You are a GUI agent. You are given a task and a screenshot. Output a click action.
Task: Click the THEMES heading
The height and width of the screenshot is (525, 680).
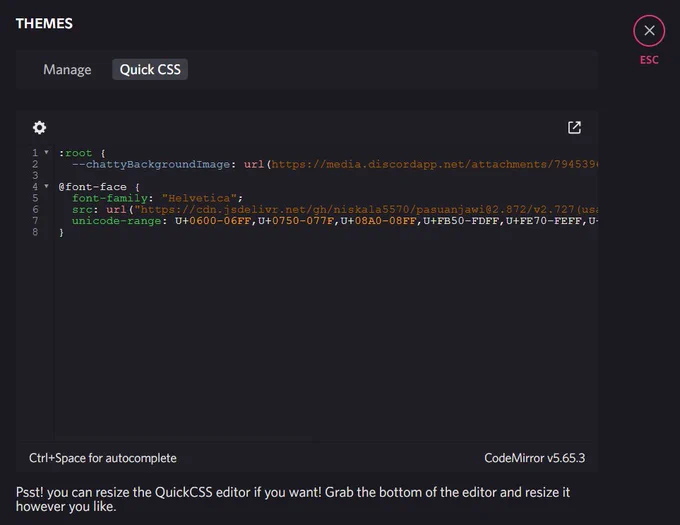pos(44,23)
